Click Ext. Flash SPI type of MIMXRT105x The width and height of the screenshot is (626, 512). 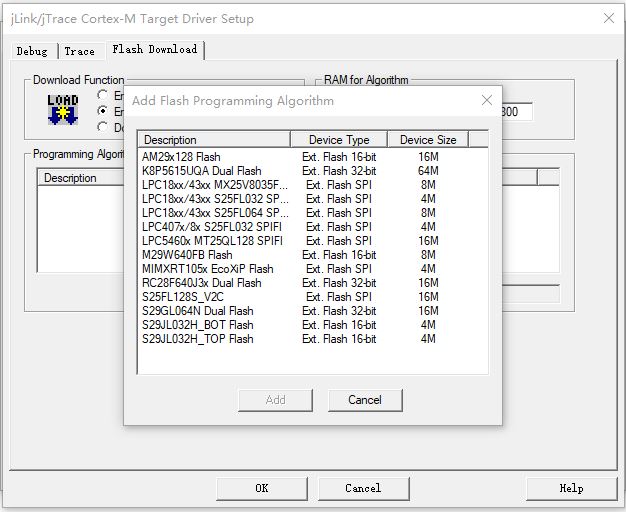339,269
